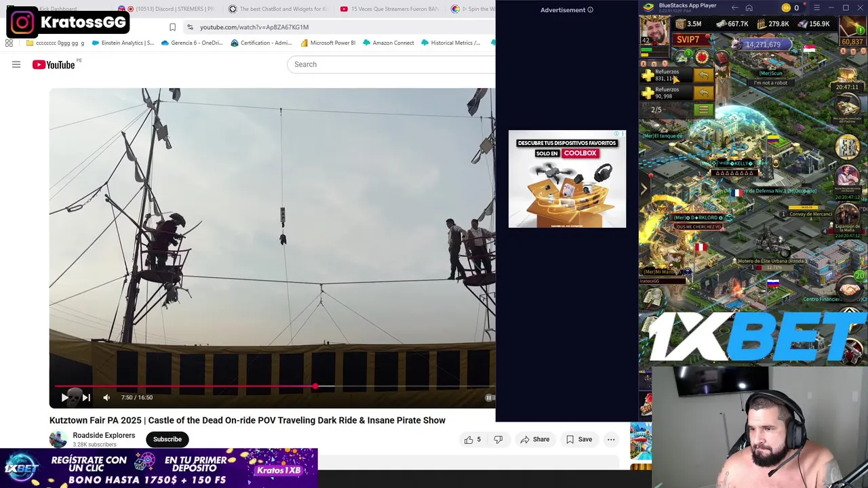Skip to next video in player
The width and height of the screenshot is (868, 488).
(x=86, y=398)
